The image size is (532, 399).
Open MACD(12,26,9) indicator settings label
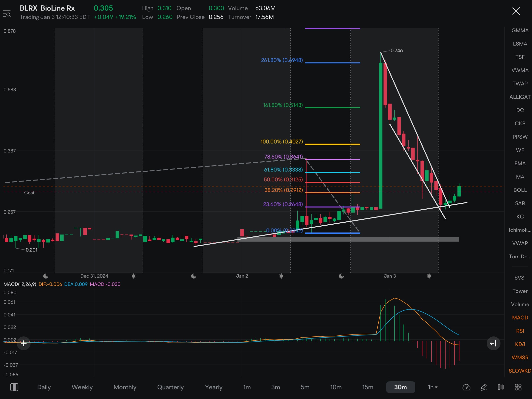point(20,284)
